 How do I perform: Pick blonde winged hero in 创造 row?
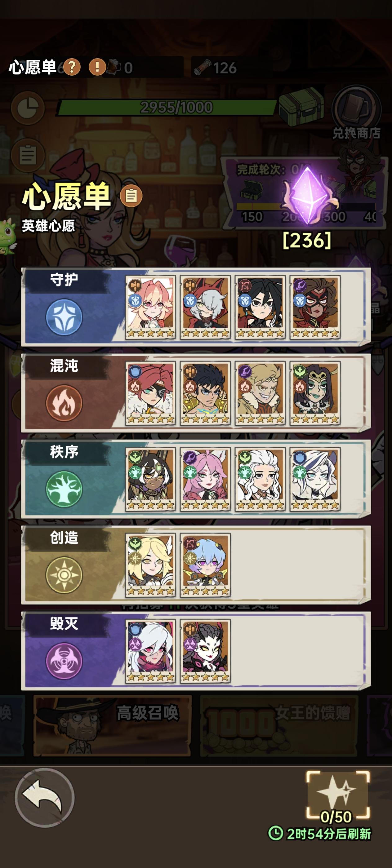click(150, 565)
